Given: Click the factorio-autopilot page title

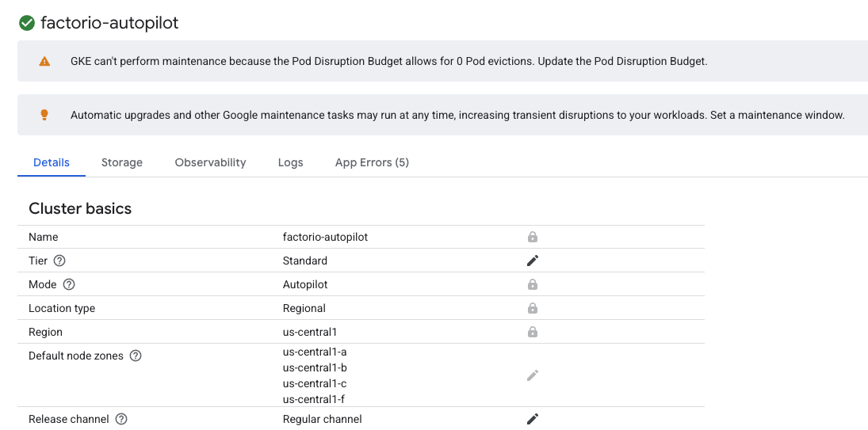Looking at the screenshot, I should coord(109,23).
